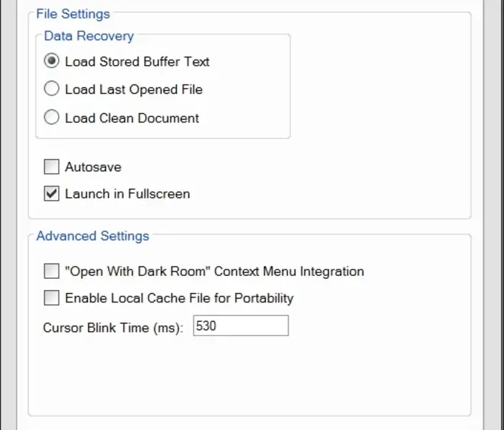
Task: Select the Load Clean Document radio button
Action: point(52,118)
